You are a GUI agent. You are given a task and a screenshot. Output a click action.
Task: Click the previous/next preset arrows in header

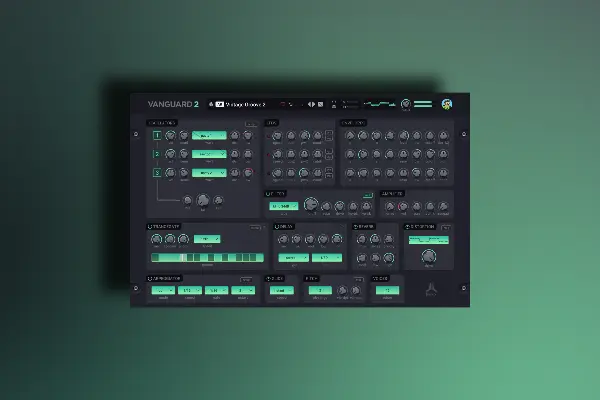311,104
